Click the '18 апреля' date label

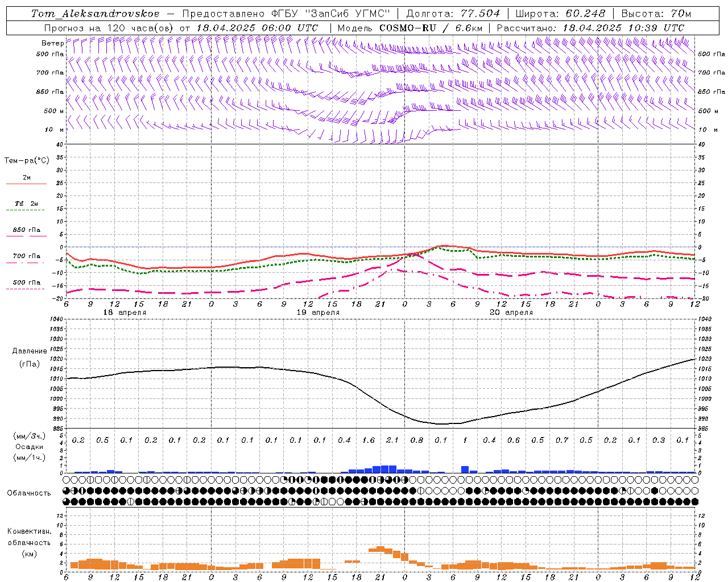pyautogui.click(x=125, y=313)
